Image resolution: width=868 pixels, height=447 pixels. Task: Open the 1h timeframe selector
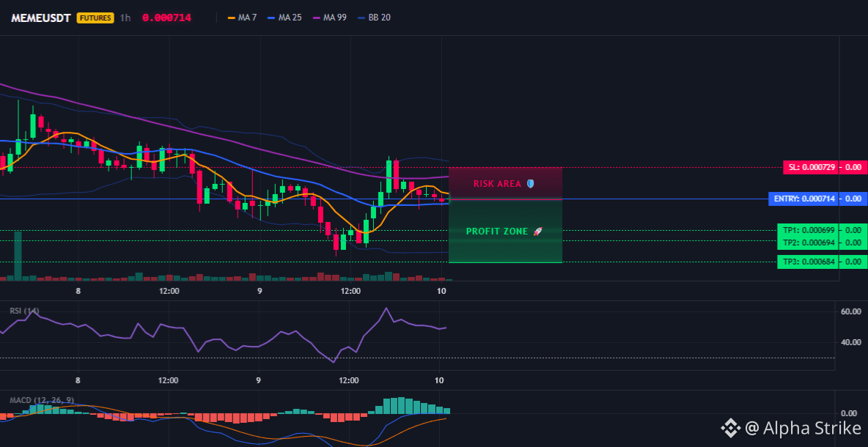125,18
